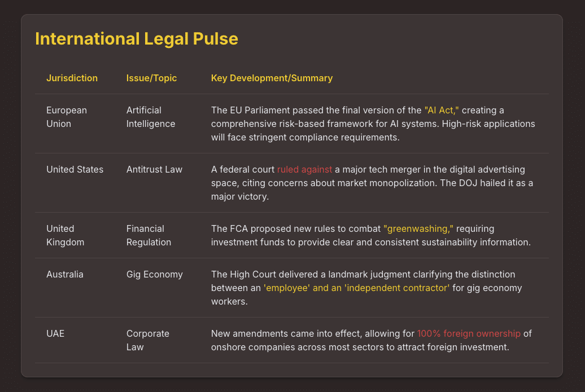Click the EU Parliament summary text

[x=373, y=124]
